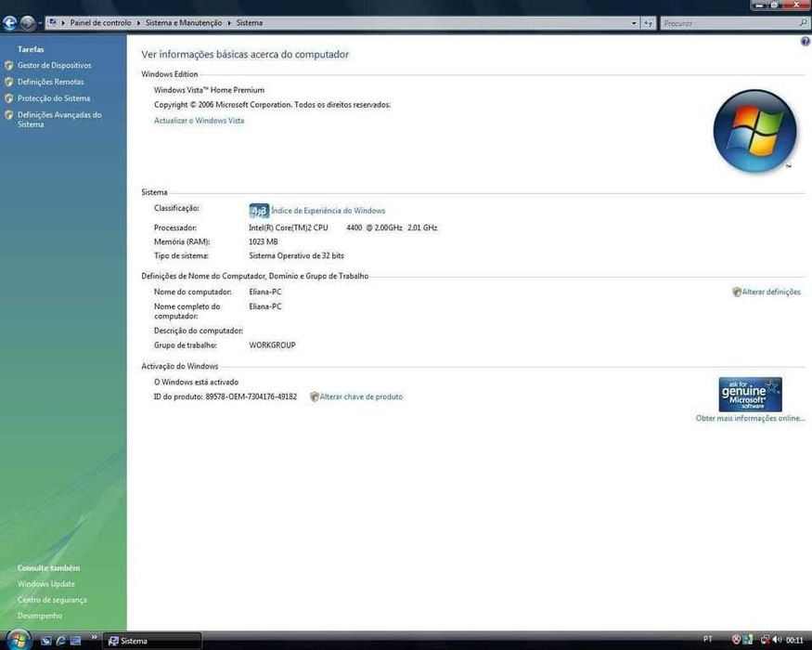Expand quick launch overflow chevron
812x650 pixels.
[94, 637]
